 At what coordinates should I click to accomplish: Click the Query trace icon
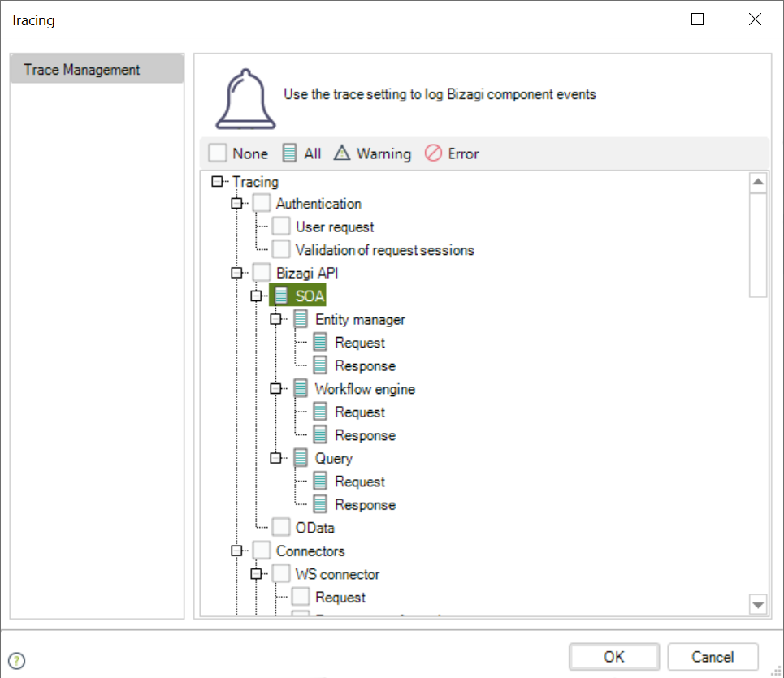pyautogui.click(x=301, y=458)
